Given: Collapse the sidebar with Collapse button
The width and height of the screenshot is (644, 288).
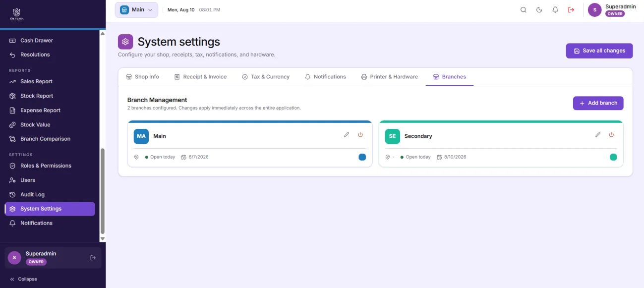Looking at the screenshot, I should (x=23, y=279).
